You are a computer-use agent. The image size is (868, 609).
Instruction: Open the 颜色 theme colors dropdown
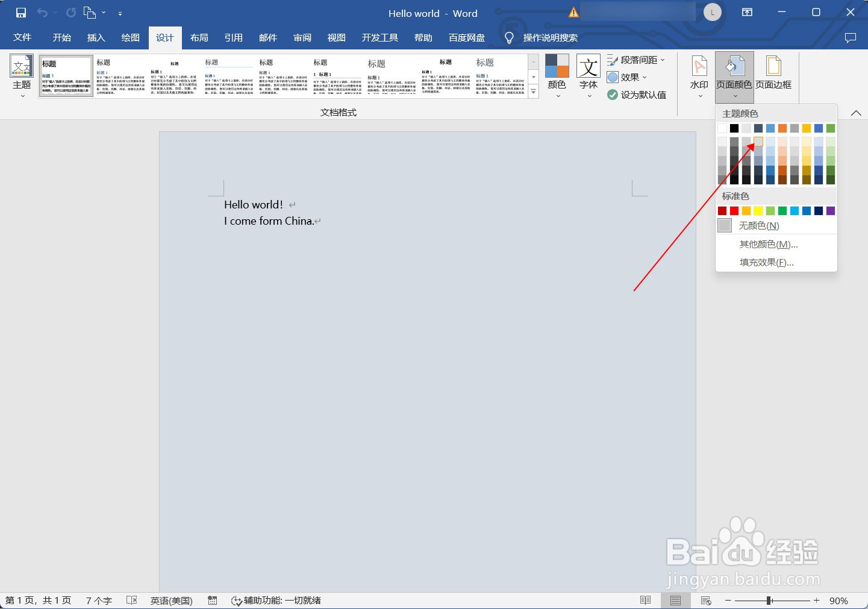(557, 77)
